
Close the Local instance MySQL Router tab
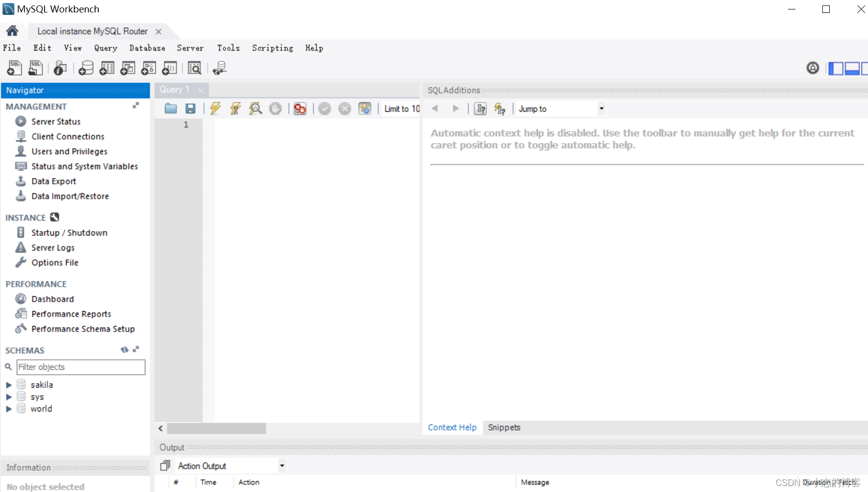[158, 31]
